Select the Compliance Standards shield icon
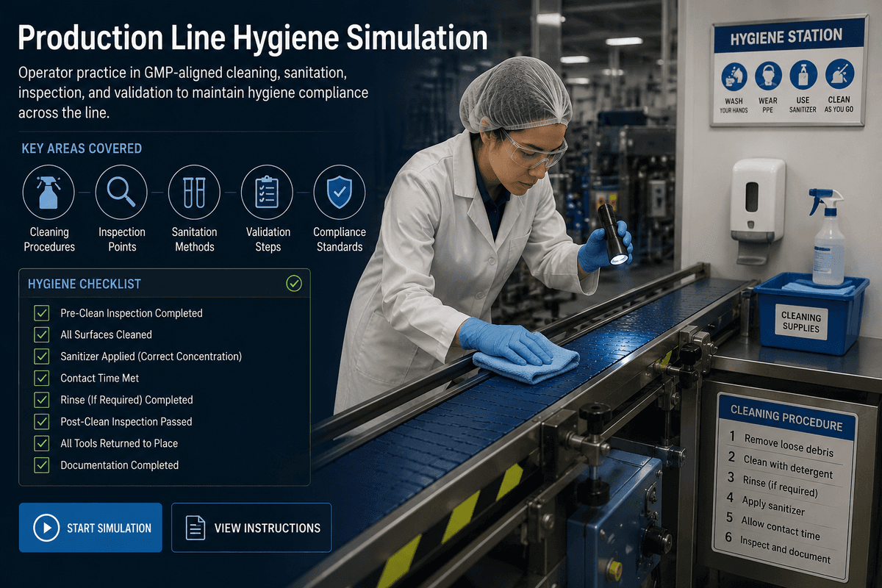Screen dimensions: 882x588 (x=340, y=191)
